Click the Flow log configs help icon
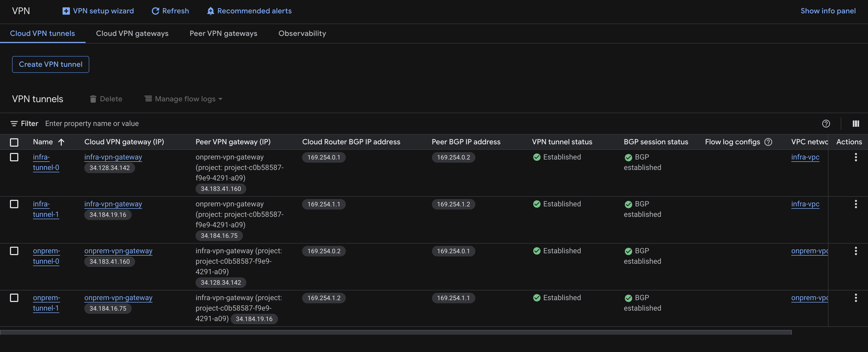 [768, 142]
